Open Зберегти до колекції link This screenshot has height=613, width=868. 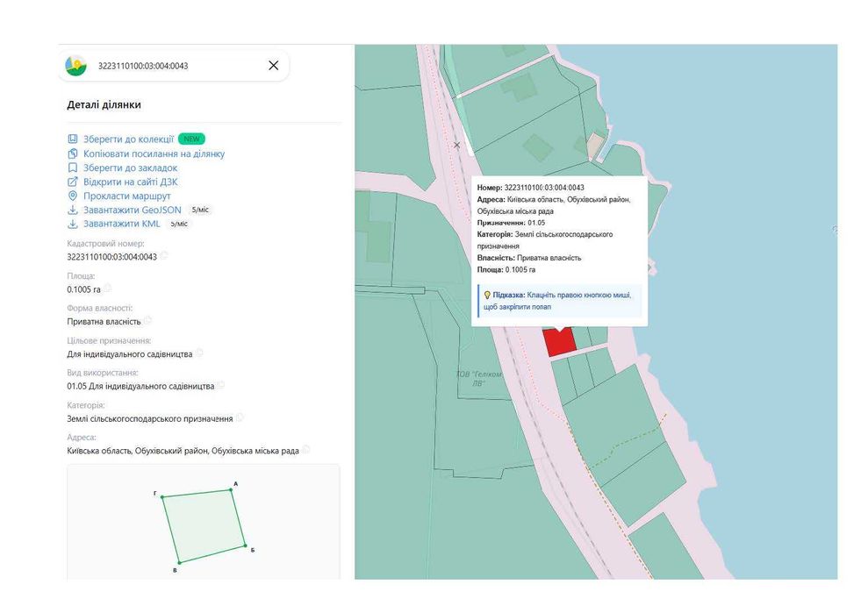point(128,139)
